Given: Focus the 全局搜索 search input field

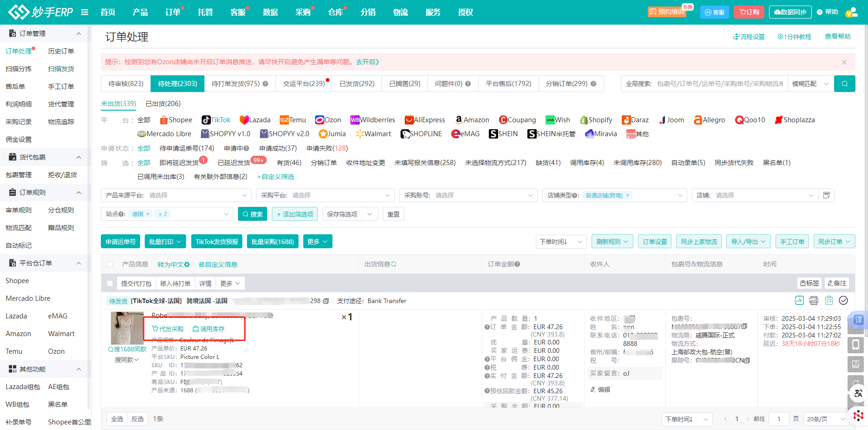Looking at the screenshot, I should tap(720, 84).
